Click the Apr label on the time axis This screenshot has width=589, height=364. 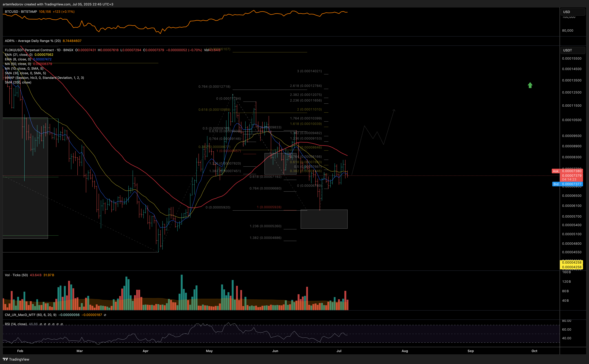(146, 351)
